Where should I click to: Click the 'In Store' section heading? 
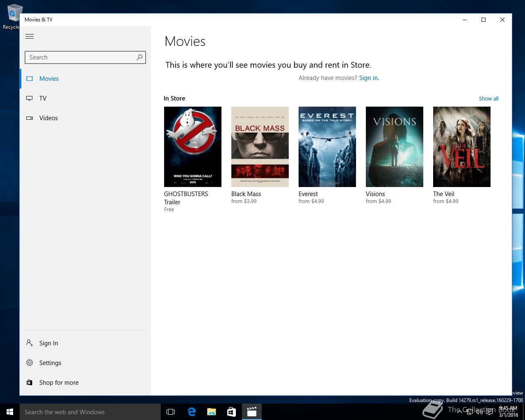click(x=174, y=98)
